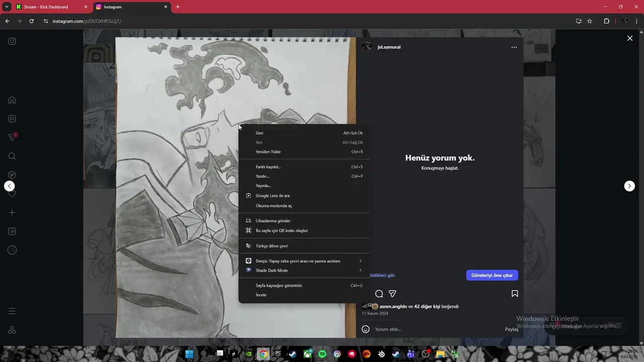The image size is (644, 362).
Task: Open Spotify from the taskbar
Action: [322, 354]
